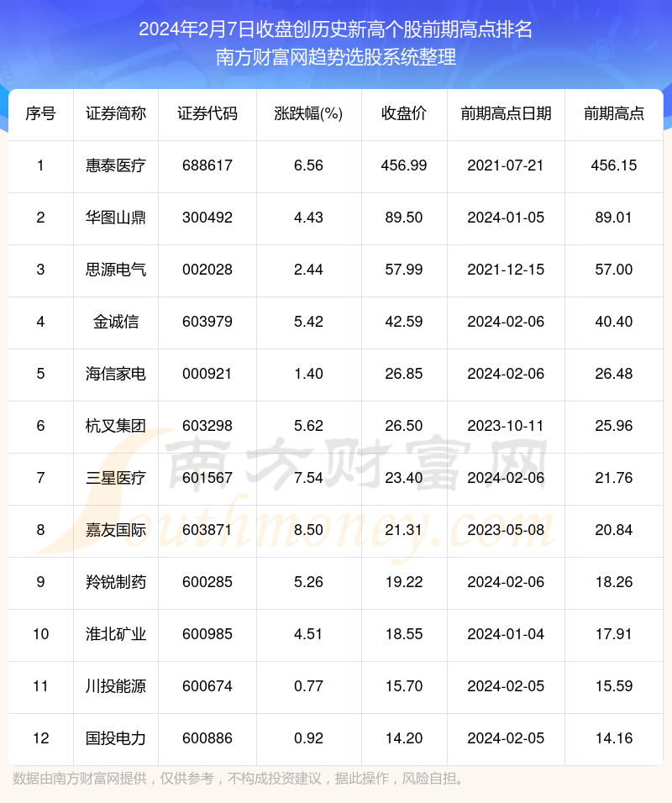Click previous high date 2023-10-11
The width and height of the screenshot is (672, 803).
[x=506, y=426]
